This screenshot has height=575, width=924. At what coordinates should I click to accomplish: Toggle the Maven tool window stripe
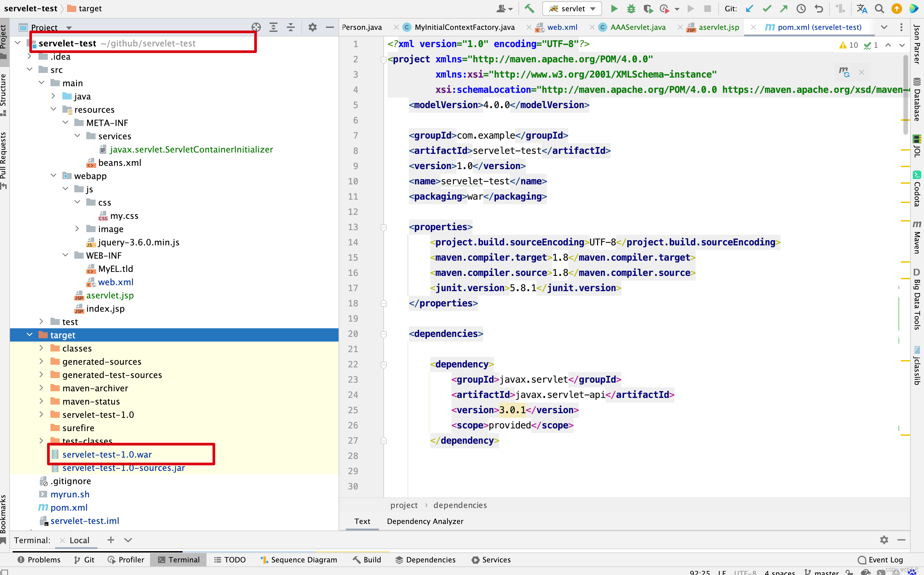[x=917, y=238]
